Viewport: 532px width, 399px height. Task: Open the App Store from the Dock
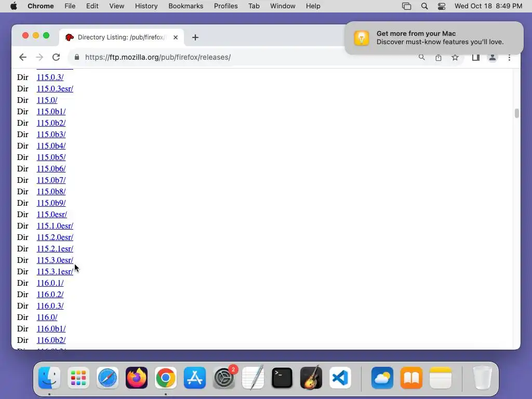[195, 378]
